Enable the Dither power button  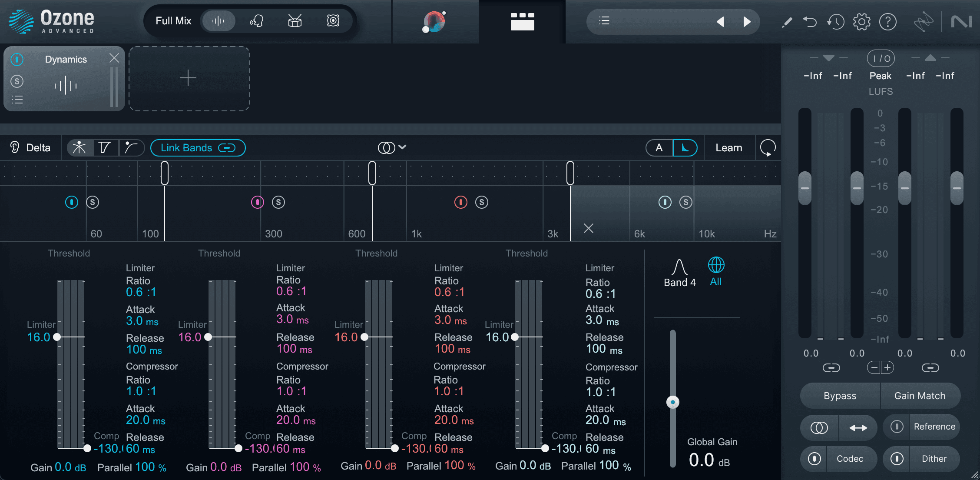tap(897, 459)
